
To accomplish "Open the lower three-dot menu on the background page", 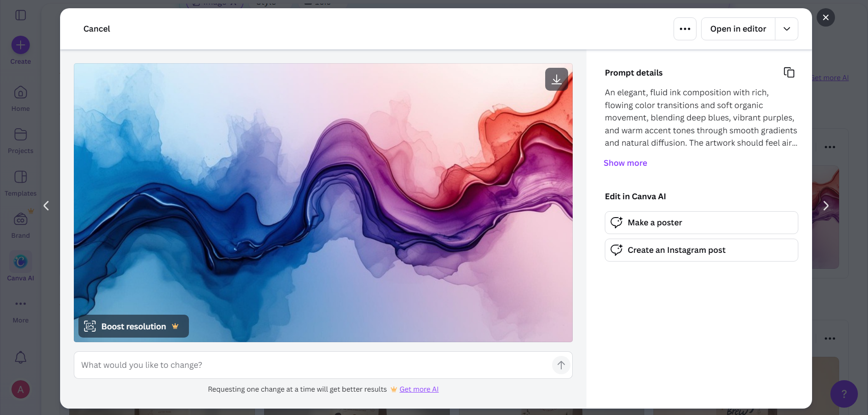I will [830, 339].
